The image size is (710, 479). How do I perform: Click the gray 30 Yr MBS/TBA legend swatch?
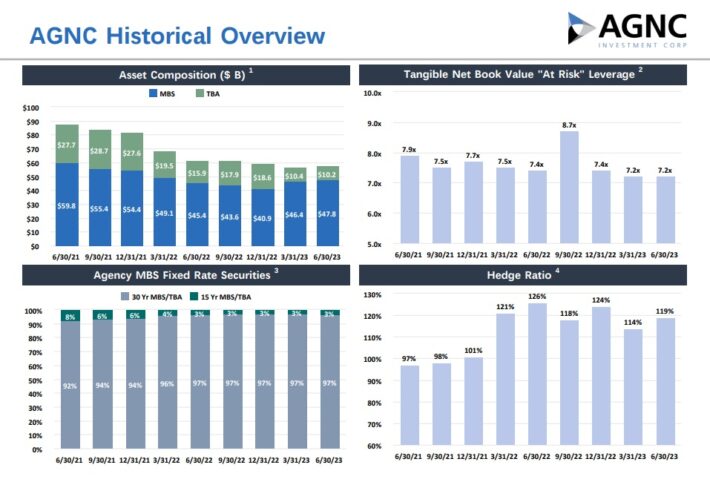124,298
